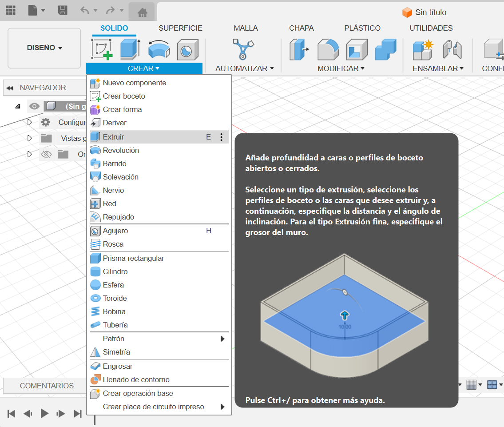504x427 pixels.
Task: Select Simetría menu entry
Action: 159,352
